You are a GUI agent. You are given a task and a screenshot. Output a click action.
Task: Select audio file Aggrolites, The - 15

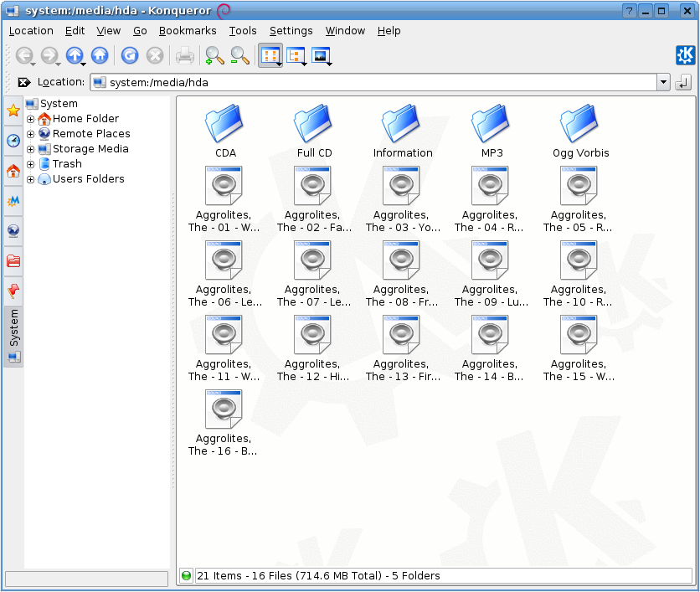(x=579, y=348)
